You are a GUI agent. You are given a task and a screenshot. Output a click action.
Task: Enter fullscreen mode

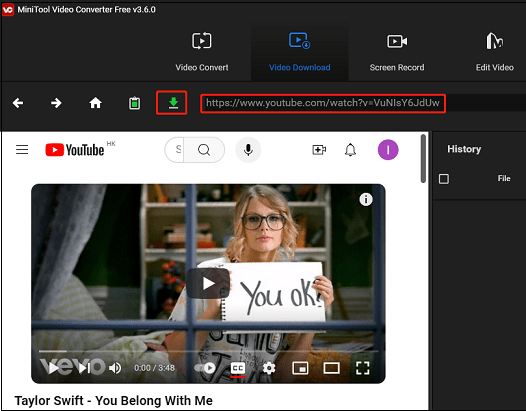363,368
